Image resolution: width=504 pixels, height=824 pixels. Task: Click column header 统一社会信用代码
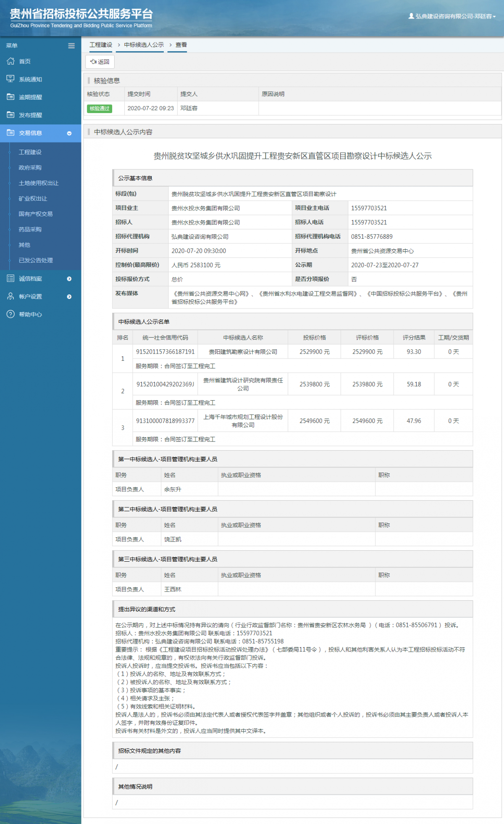click(x=165, y=338)
